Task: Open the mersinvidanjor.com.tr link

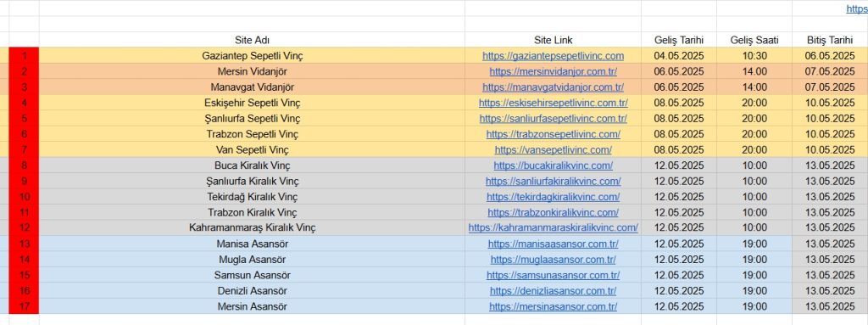Action: point(553,71)
